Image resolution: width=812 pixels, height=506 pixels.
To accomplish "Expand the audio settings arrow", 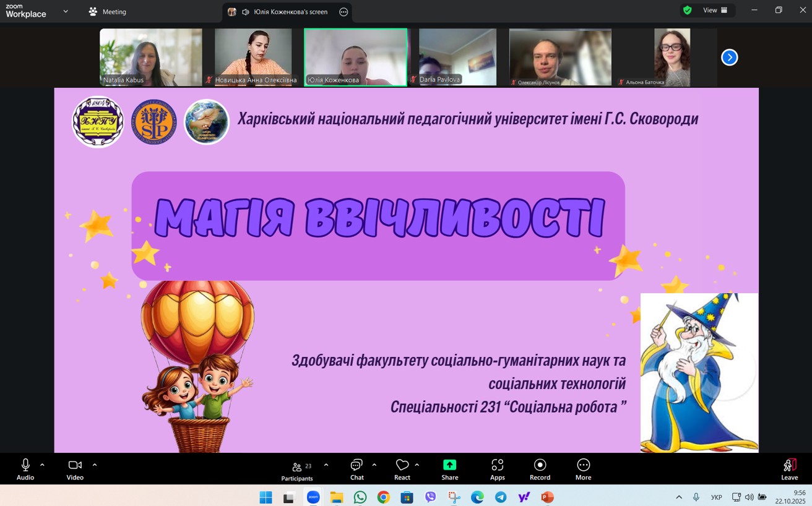I will (42, 465).
